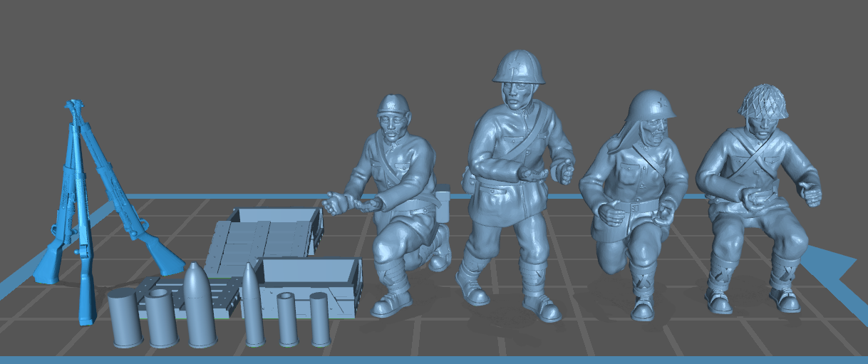
Task: Select the second shell casing from left
Action: 162,319
